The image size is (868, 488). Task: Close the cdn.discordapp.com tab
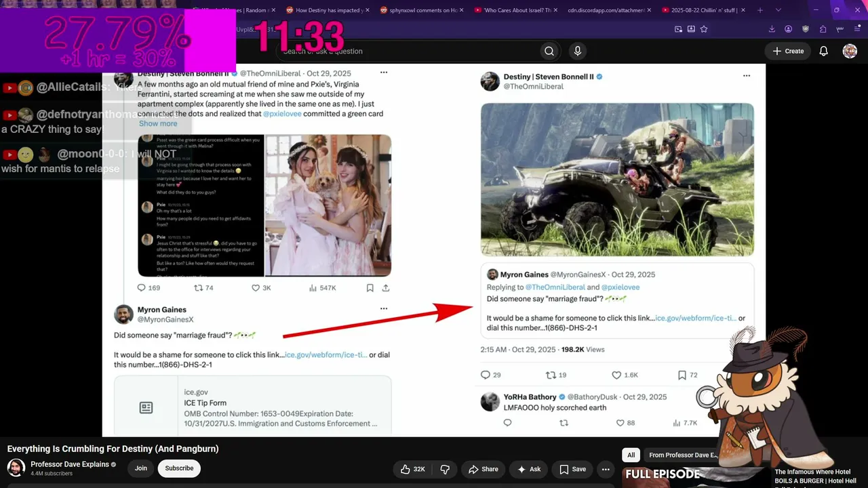point(649,10)
